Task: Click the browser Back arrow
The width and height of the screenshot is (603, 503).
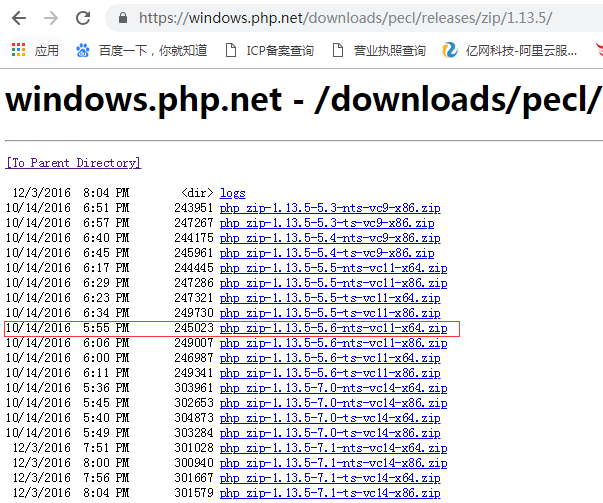Action: [19, 18]
